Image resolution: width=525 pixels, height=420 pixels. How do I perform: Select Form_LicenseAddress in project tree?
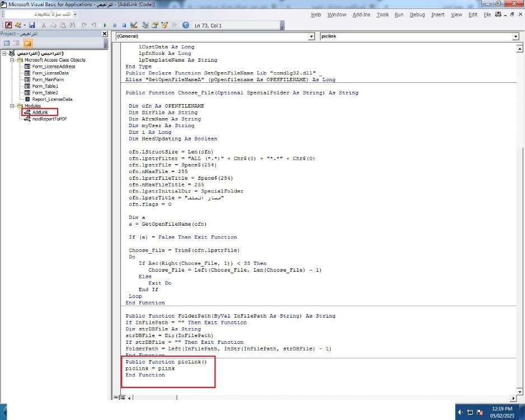point(54,66)
